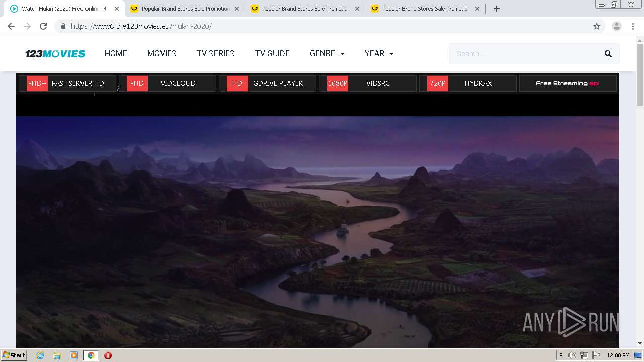This screenshot has width=644, height=362.
Task: Select the HYDRAX 720P server
Action: 467,83
